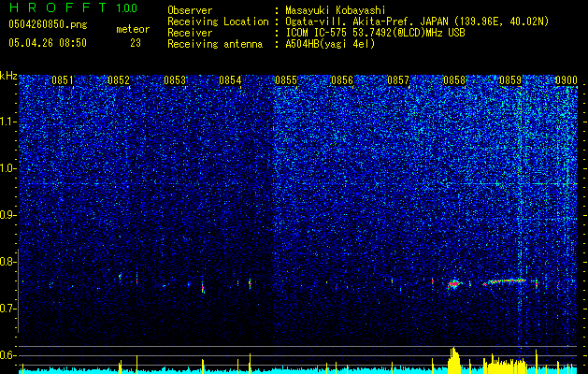Screen dimensions: 588x374
Task: Click the 0854 time marker
Action: click(230, 80)
